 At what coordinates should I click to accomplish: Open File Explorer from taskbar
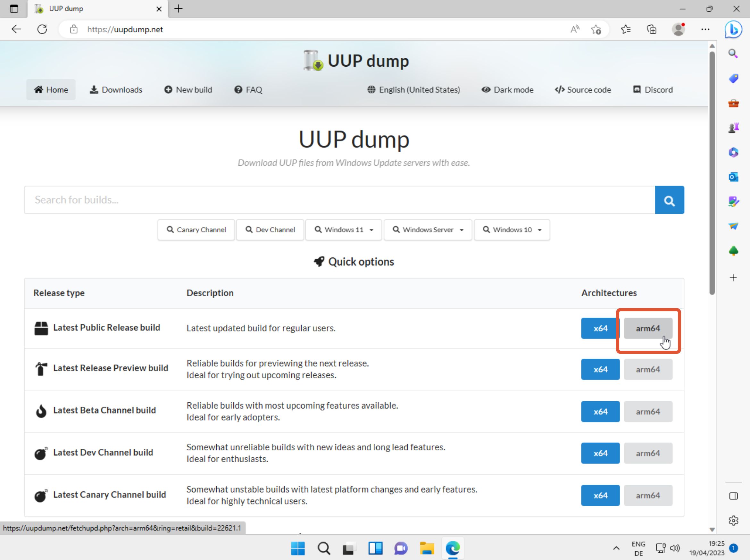427,548
